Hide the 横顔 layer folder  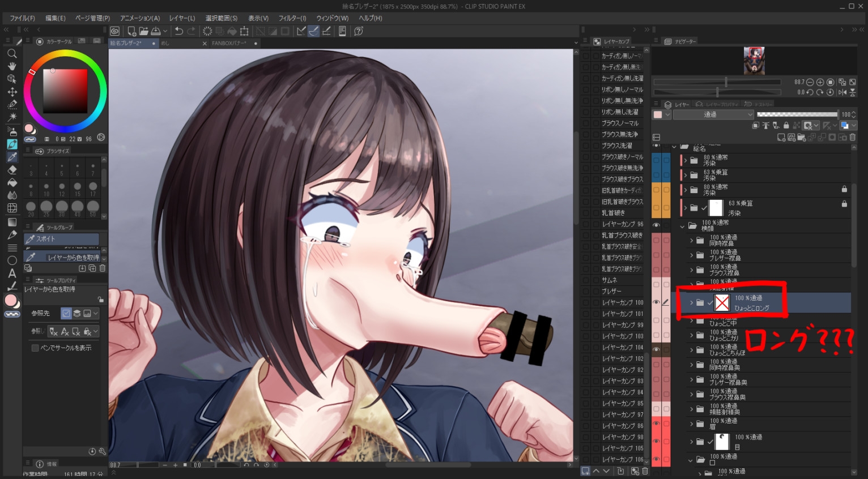[656, 225]
